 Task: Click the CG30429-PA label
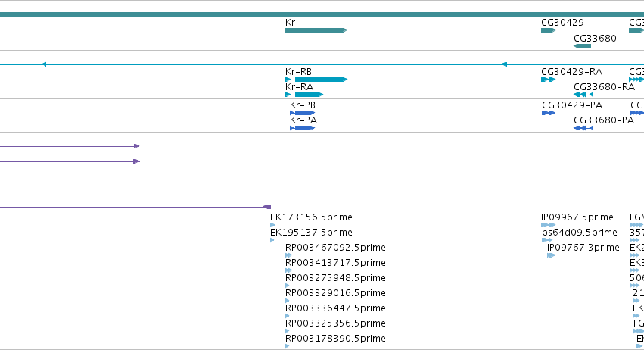tap(572, 105)
